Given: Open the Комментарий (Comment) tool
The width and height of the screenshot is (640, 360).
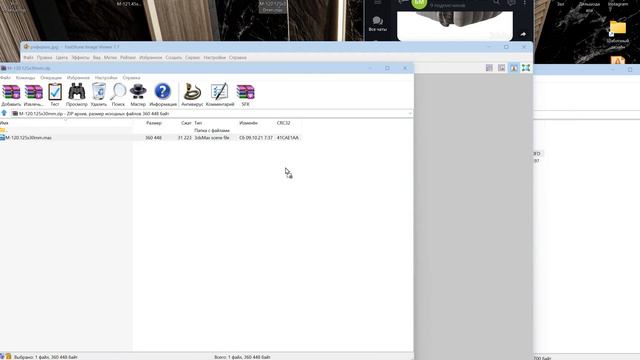Looking at the screenshot, I should pyautogui.click(x=220, y=95).
